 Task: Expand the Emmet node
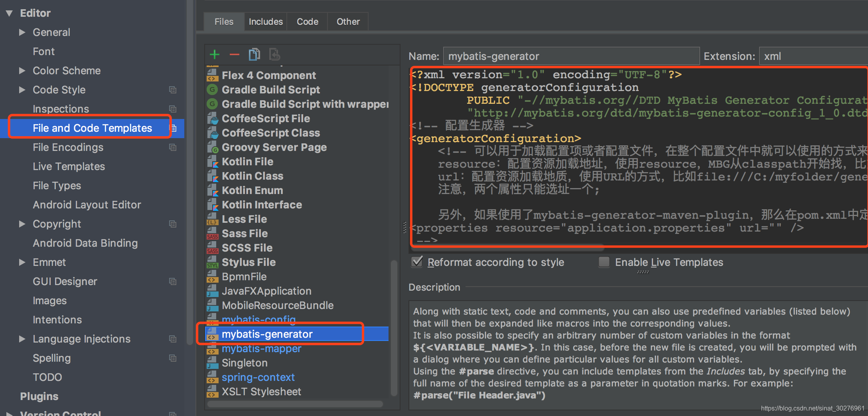click(x=22, y=262)
